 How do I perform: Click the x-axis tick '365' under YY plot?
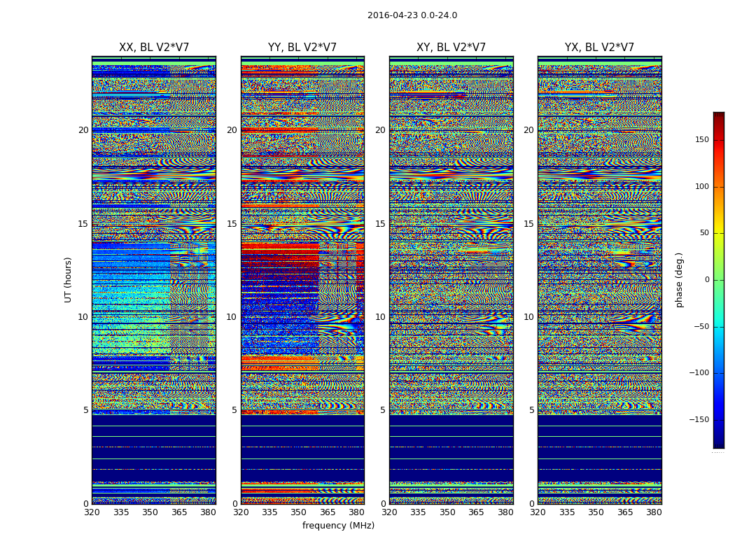(328, 512)
